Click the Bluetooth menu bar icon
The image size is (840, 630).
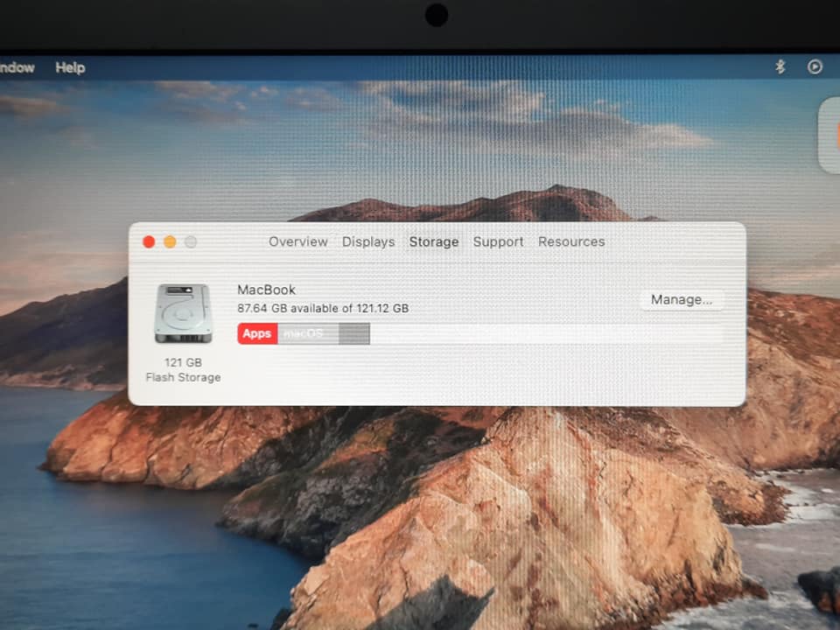tap(780, 66)
